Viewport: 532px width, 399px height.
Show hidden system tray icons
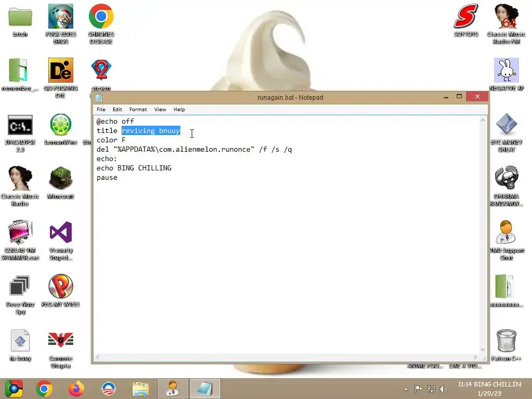(406, 389)
